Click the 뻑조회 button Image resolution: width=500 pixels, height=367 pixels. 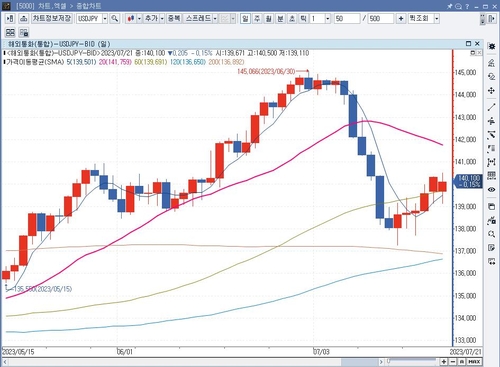click(421, 18)
